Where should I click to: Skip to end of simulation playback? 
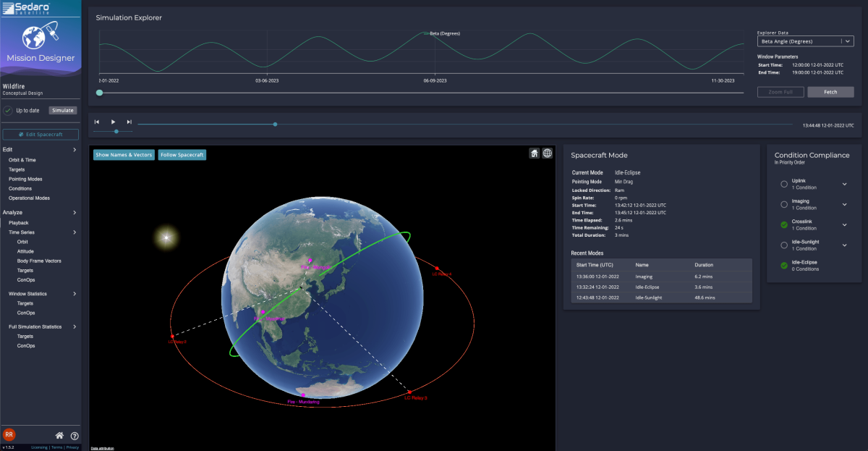pyautogui.click(x=129, y=122)
